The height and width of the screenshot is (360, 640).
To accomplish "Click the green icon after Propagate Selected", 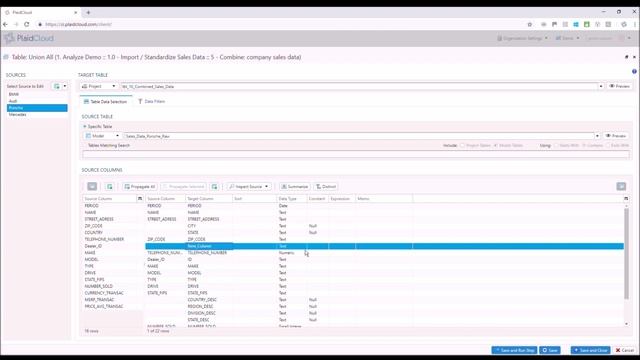I will pyautogui.click(x=215, y=187).
